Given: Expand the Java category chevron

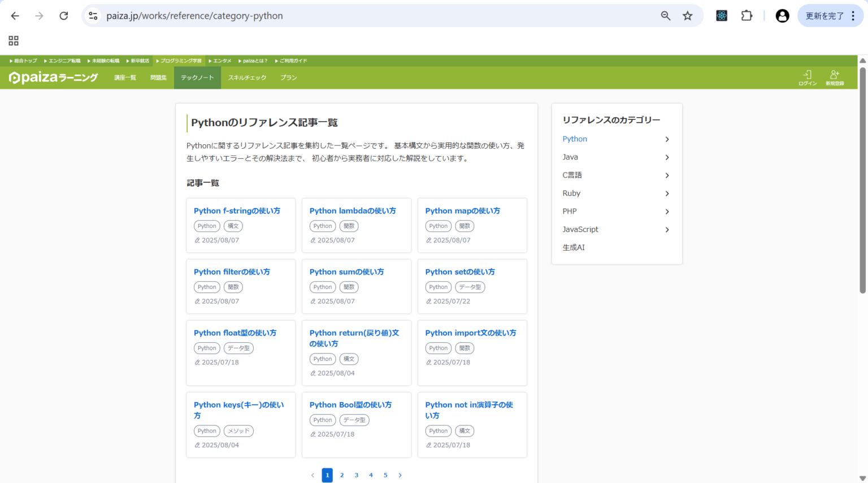Looking at the screenshot, I should click(667, 157).
